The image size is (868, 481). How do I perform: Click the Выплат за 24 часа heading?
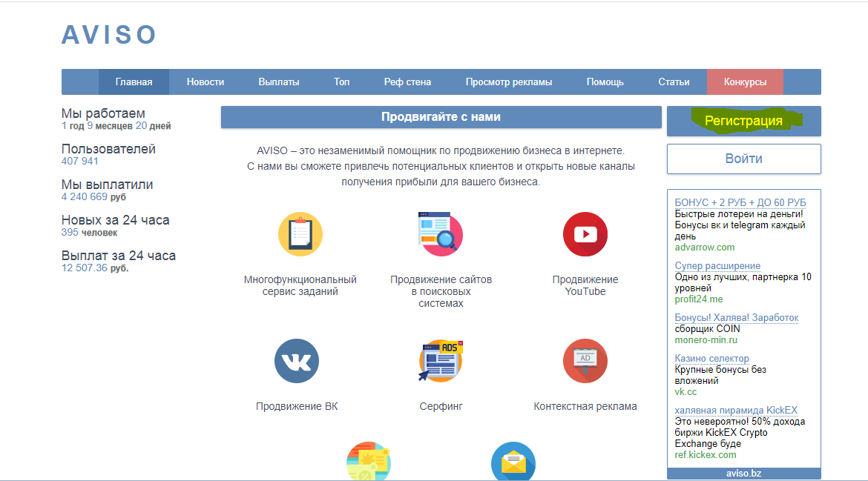pos(119,256)
